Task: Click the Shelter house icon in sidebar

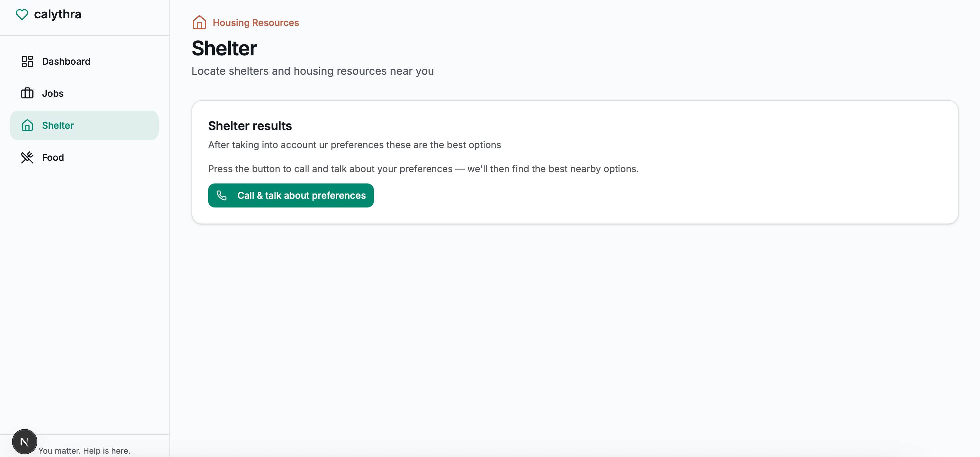Action: [x=27, y=125]
